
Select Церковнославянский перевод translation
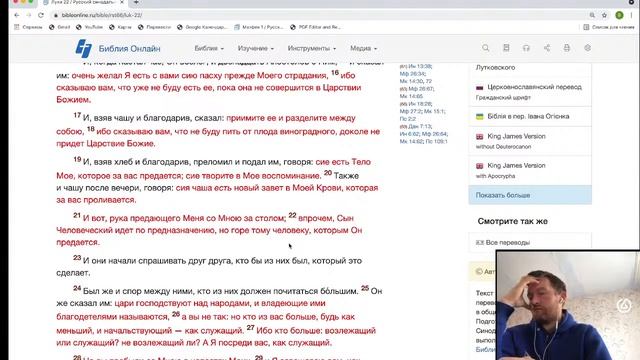530,92
